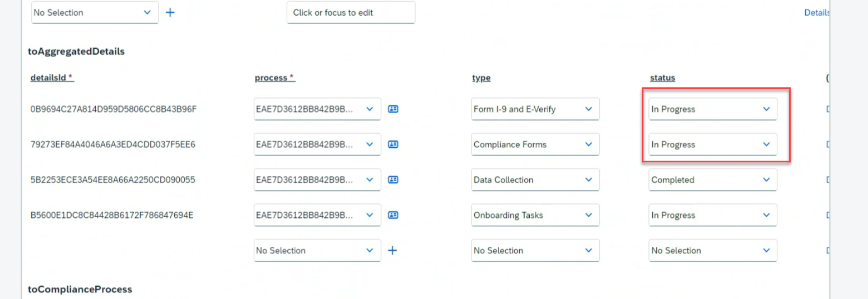Expand status dropdown for Onboarding Tasks row
Viewport: 868px width, 299px height.
coord(713,215)
